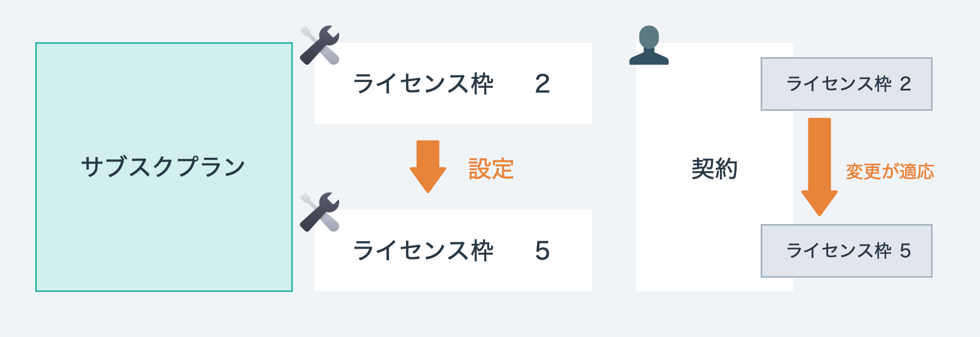Image resolution: width=980 pixels, height=337 pixels.
Task: Click the large number 2 in the top white box
Action: (x=542, y=84)
